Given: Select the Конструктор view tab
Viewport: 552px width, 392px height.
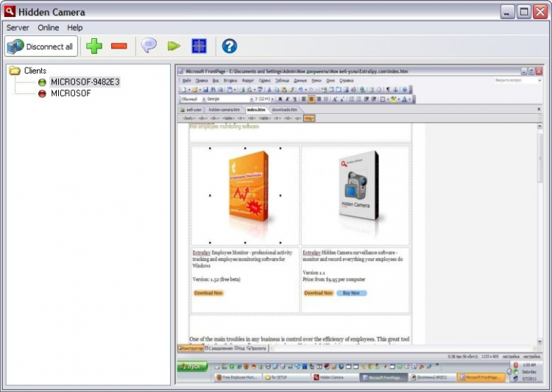Looking at the screenshot, I should coord(191,349).
